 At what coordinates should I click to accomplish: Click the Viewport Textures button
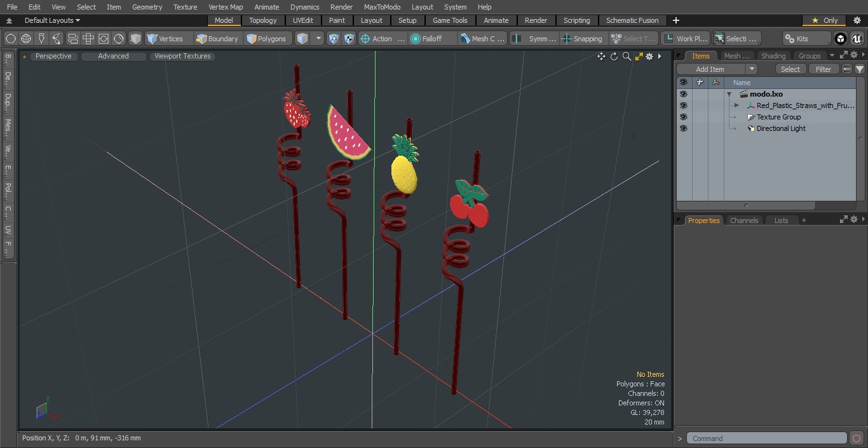coord(182,56)
